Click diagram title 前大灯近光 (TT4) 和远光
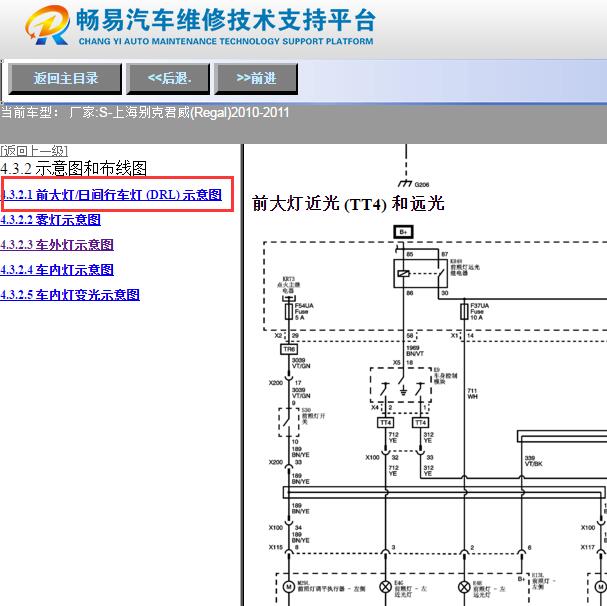This screenshot has height=606, width=607. (x=348, y=203)
